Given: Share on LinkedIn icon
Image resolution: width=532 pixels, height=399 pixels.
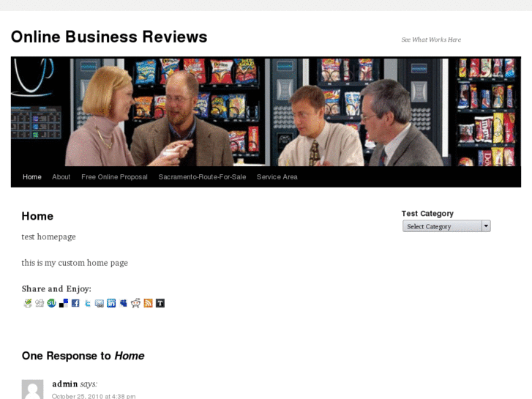Looking at the screenshot, I should (x=111, y=303).
